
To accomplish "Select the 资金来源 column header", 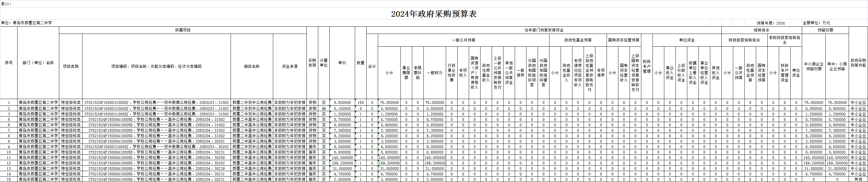I will (290, 67).
